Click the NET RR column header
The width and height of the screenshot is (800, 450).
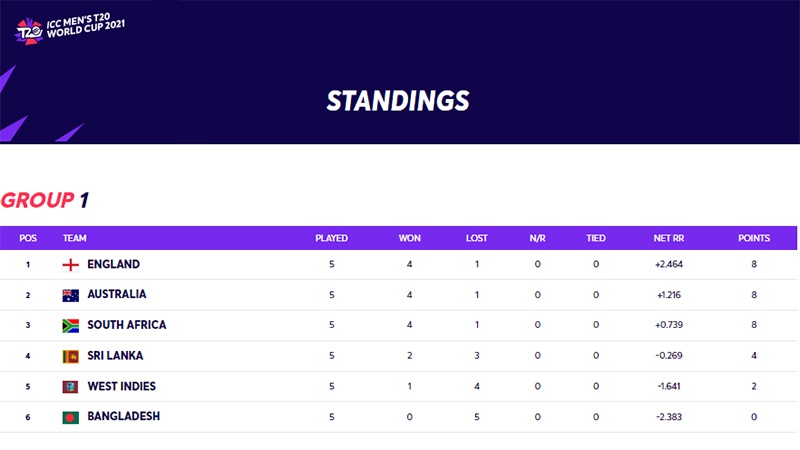[x=668, y=239]
